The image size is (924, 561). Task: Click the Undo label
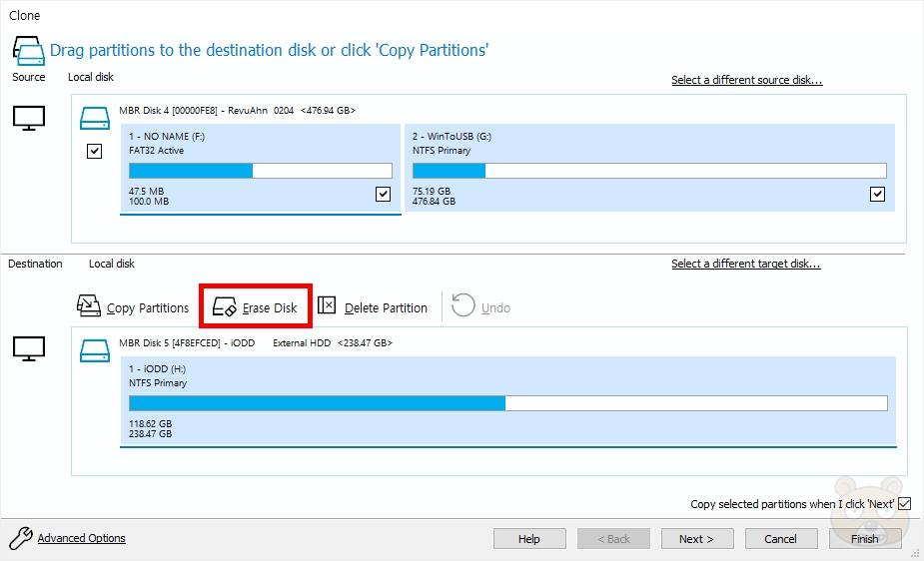click(495, 307)
